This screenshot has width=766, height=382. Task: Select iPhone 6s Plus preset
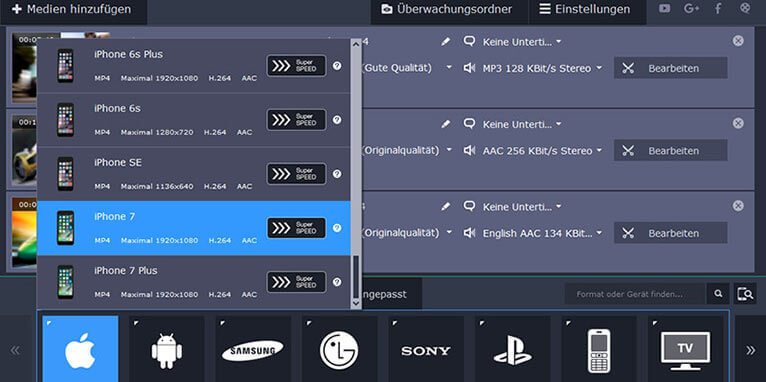[193, 66]
